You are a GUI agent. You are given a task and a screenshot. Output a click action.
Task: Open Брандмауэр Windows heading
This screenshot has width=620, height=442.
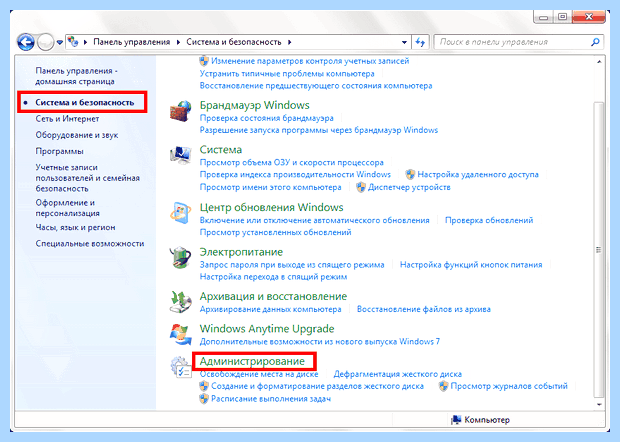coord(254,105)
